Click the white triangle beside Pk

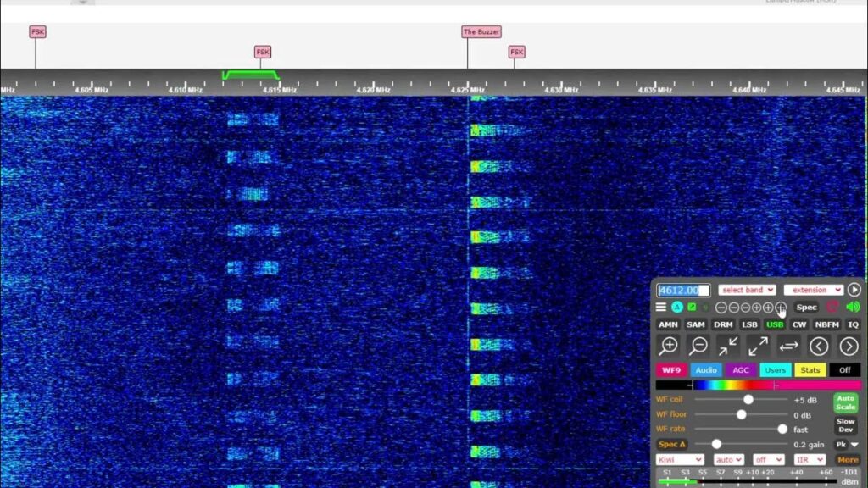(x=855, y=444)
